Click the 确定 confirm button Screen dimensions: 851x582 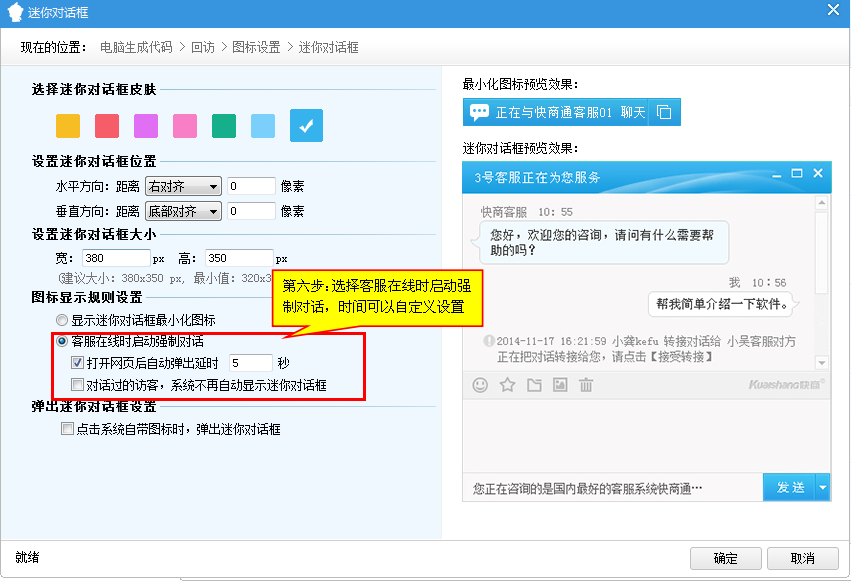coord(726,558)
